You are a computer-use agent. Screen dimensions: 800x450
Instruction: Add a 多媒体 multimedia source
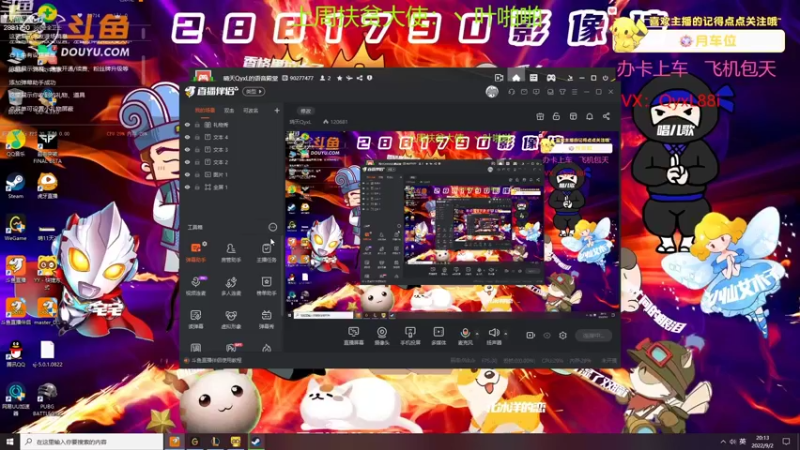coord(438,336)
